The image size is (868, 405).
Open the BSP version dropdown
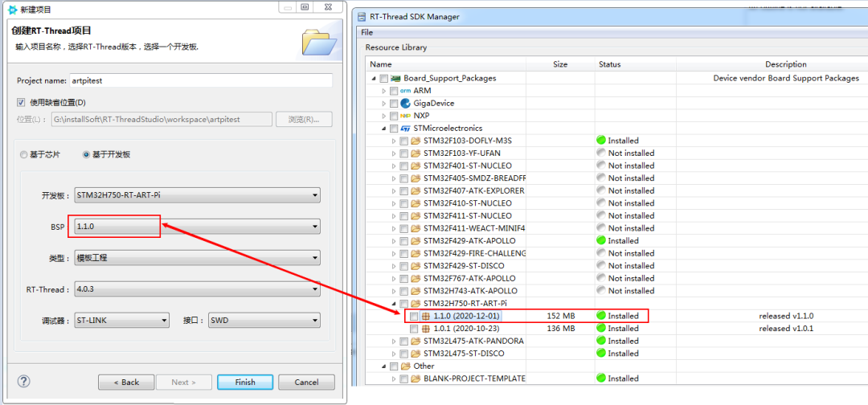197,227
